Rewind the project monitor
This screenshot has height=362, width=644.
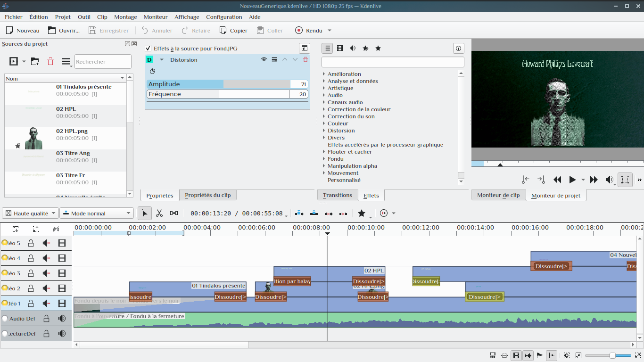coord(557,180)
